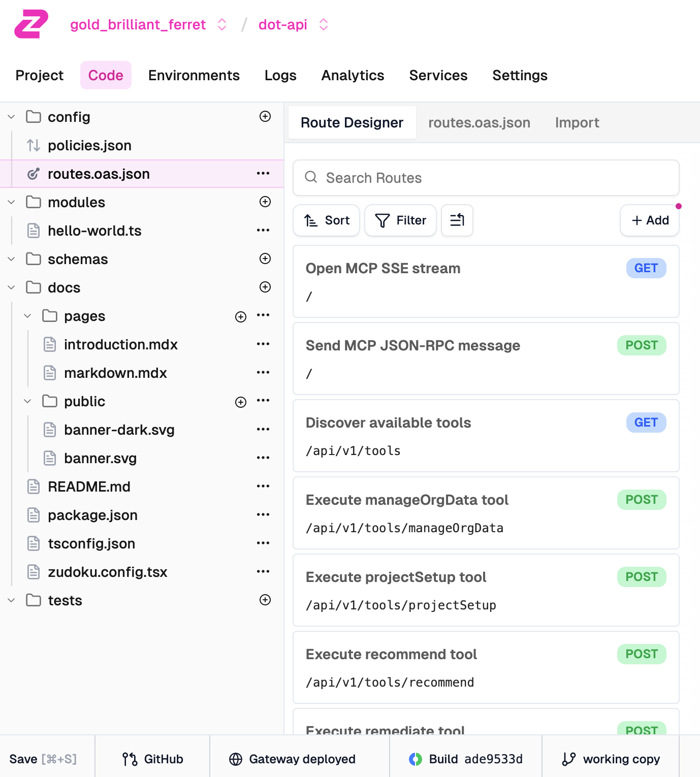Click the working copy branch indicator

point(611,759)
